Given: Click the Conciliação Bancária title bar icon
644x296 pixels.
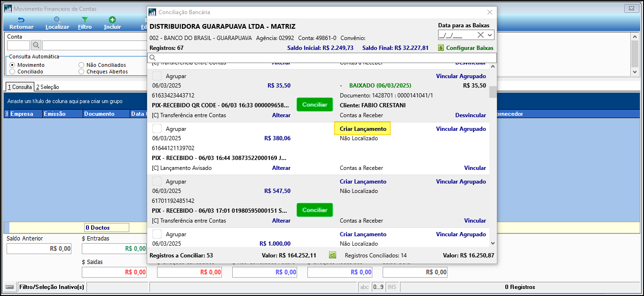Looking at the screenshot, I should click(152, 12).
